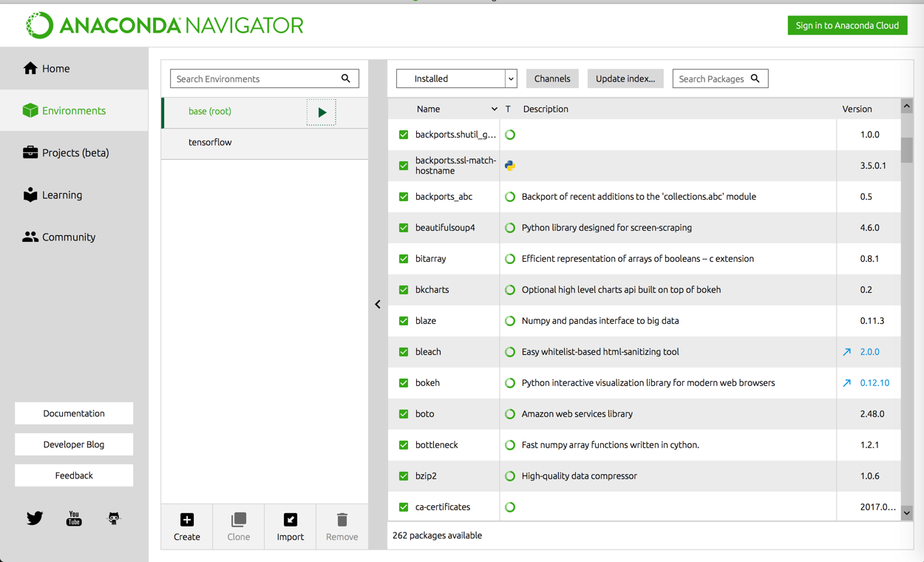Toggle the blaze package checkbox
The width and height of the screenshot is (924, 562).
[x=404, y=321]
